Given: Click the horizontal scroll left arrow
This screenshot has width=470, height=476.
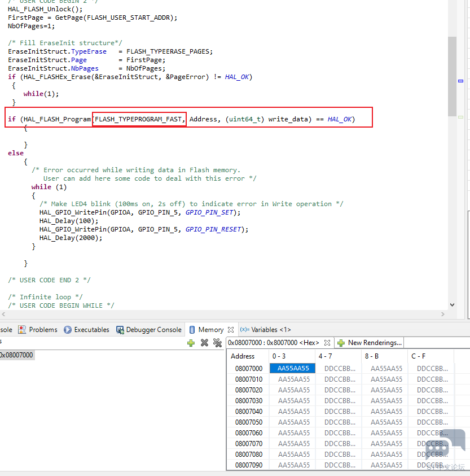Looking at the screenshot, I should pos(3,314).
